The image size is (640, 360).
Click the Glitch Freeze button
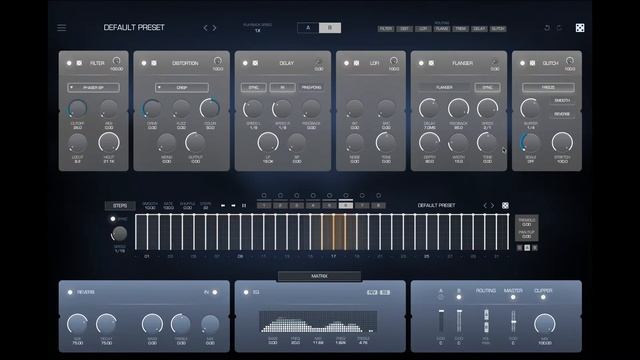click(548, 87)
